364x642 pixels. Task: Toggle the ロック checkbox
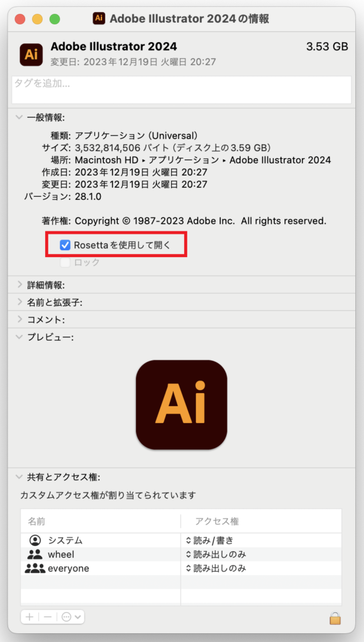pos(65,263)
